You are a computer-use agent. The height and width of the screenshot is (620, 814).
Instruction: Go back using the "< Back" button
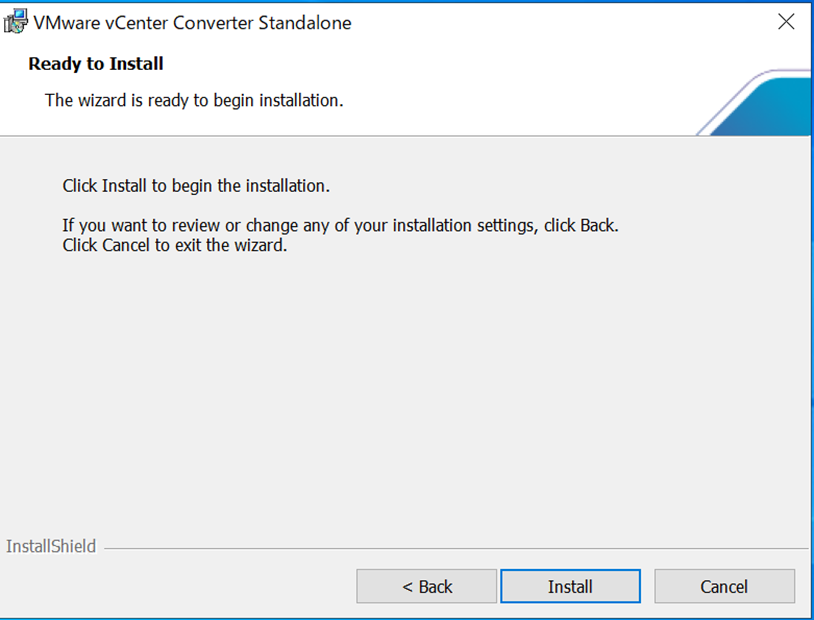tap(427, 587)
